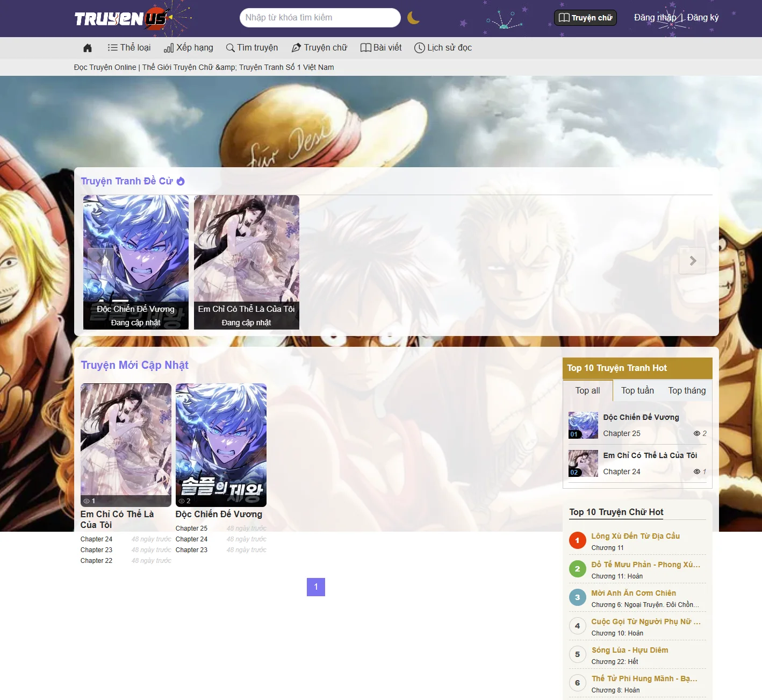
Task: Click the Đăng ký register link
Action: tap(703, 18)
